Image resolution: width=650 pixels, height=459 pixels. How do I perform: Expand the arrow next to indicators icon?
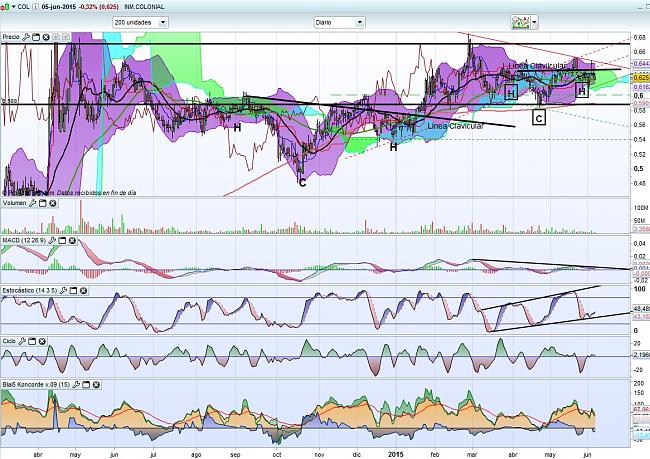tap(534, 22)
